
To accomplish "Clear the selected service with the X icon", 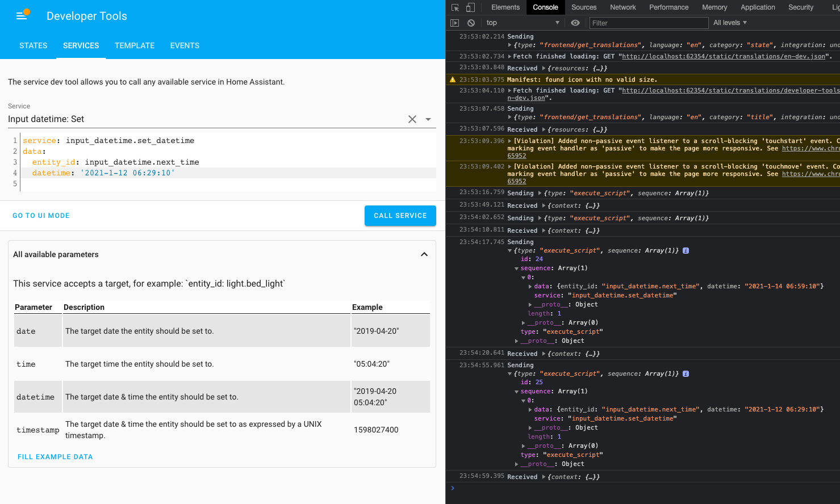I will coord(412,119).
